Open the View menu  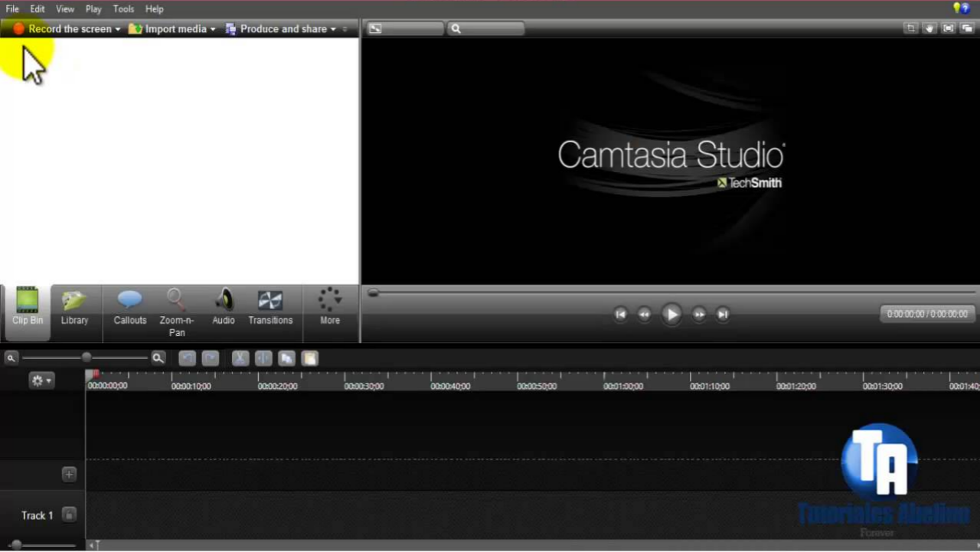click(x=65, y=9)
